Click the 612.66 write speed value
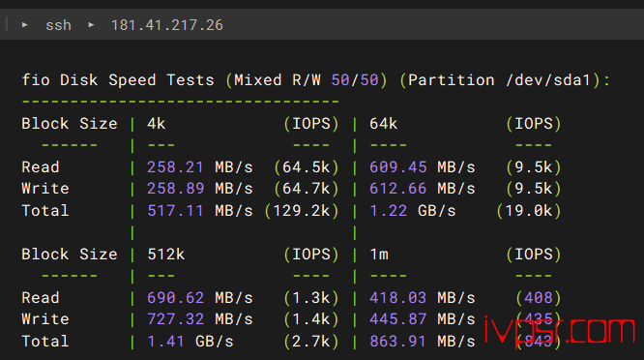Viewport: 644px width, 360px height. (398, 189)
